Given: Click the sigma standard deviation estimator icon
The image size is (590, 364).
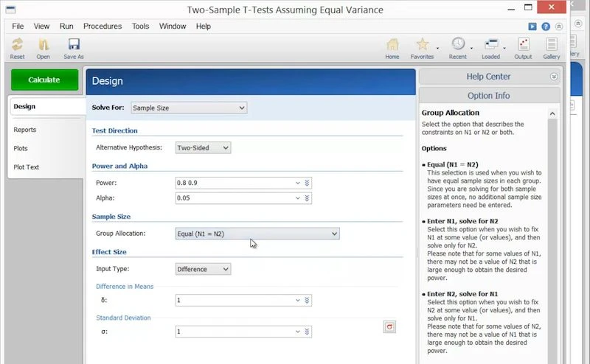Looking at the screenshot, I should (390, 326).
